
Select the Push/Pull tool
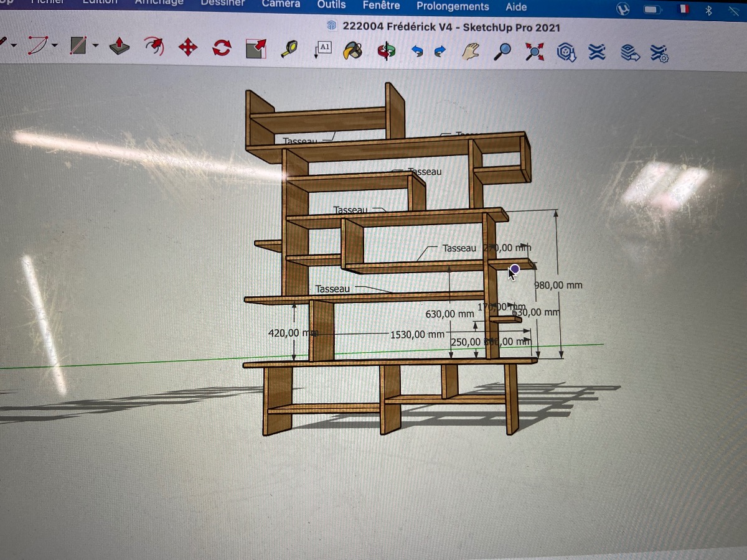(x=119, y=47)
